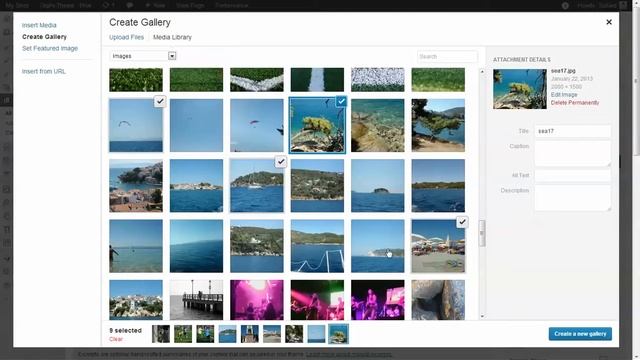Select the wooden pier thumbnail
The height and width of the screenshot is (360, 640).
coord(196,300)
